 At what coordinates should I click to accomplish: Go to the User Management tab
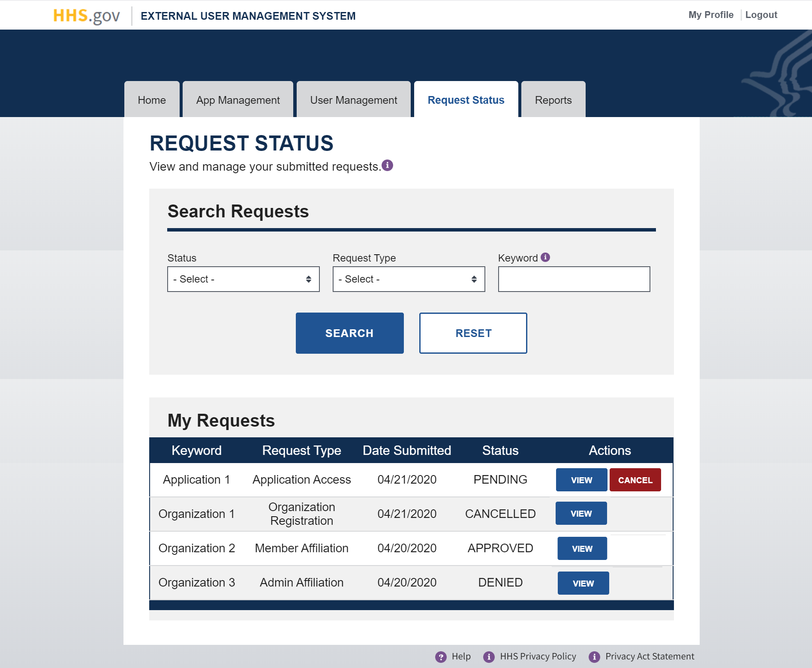(x=353, y=99)
